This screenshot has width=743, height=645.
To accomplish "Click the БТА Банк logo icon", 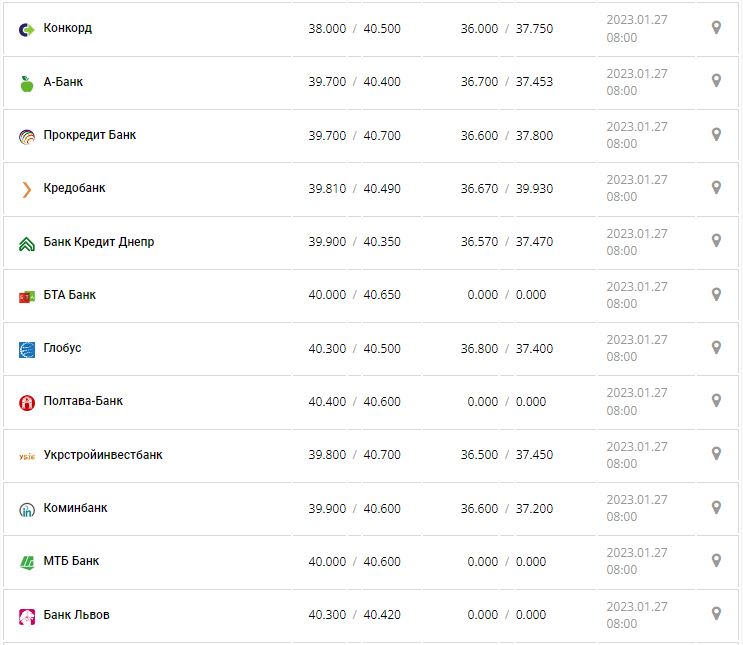I will pos(27,296).
